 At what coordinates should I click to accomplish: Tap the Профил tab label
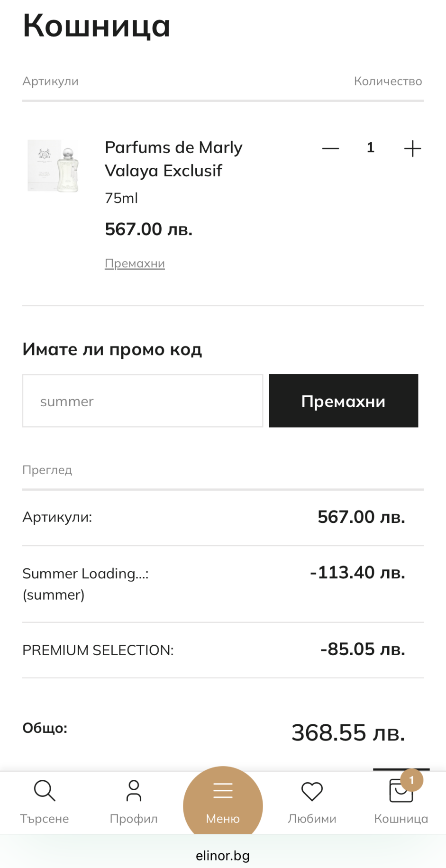[134, 819]
